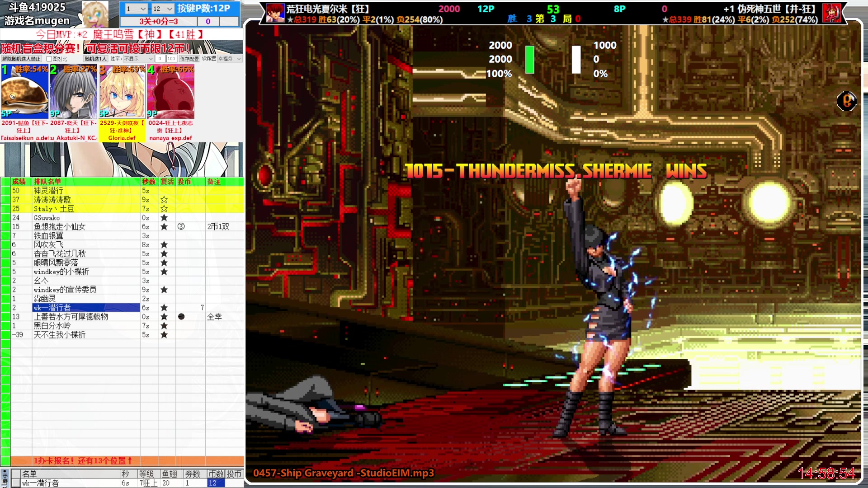Click filled star in windkey的小襟祈 row
Viewport: 868px width, 488px height.
coord(164,272)
